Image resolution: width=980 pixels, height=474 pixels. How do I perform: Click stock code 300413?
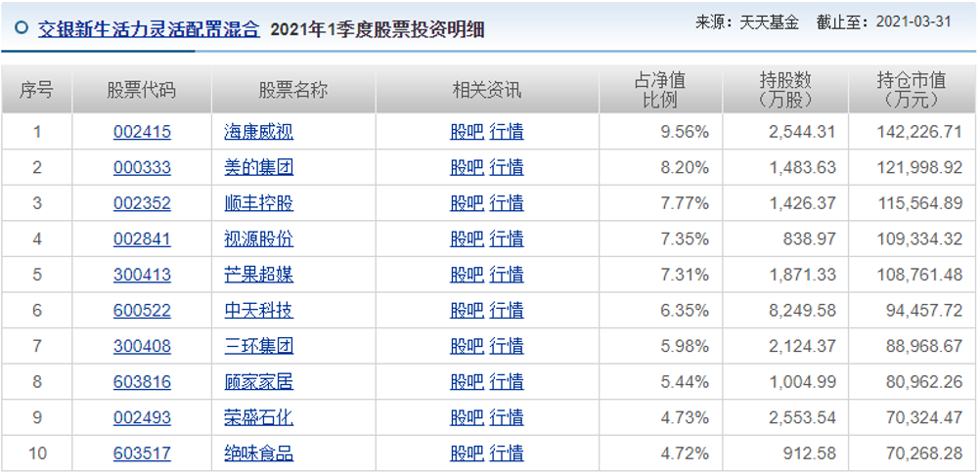[x=142, y=275]
